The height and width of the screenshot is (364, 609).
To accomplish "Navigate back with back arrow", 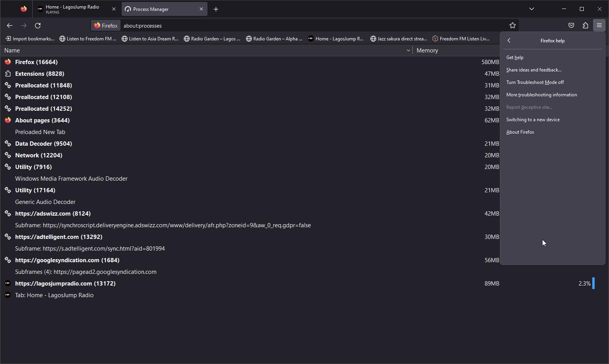I will [x=10, y=26].
